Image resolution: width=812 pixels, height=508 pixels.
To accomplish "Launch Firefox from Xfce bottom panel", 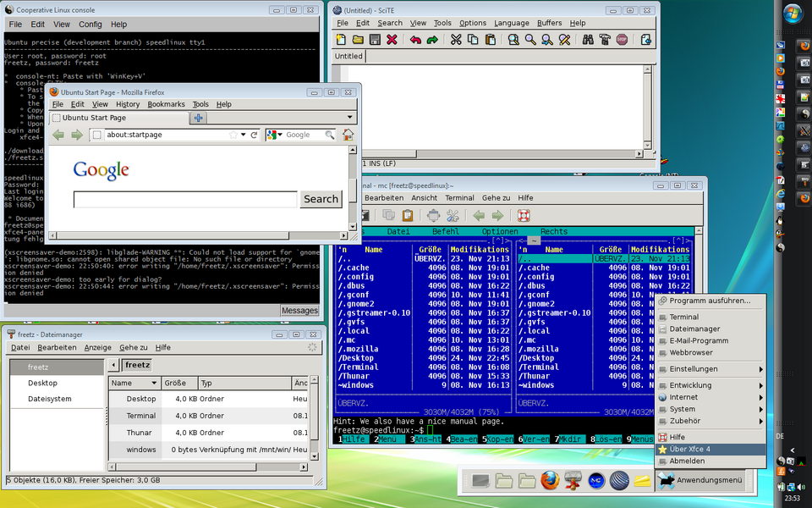I will (x=550, y=481).
